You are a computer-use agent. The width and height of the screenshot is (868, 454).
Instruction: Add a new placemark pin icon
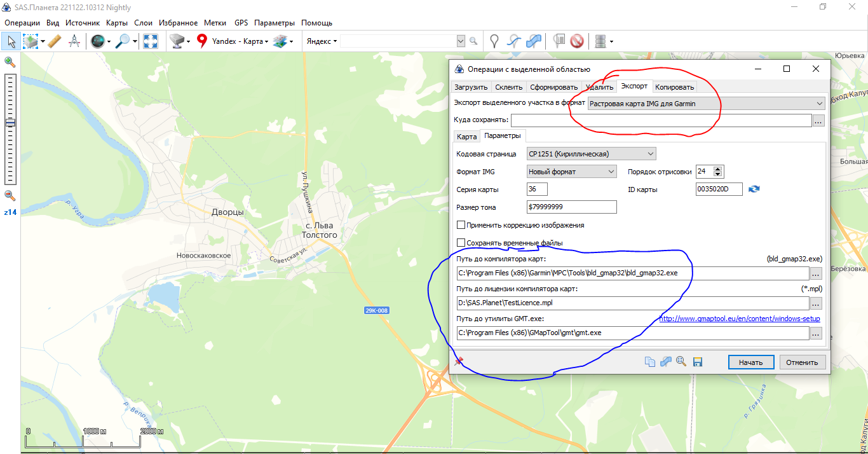tap(494, 41)
